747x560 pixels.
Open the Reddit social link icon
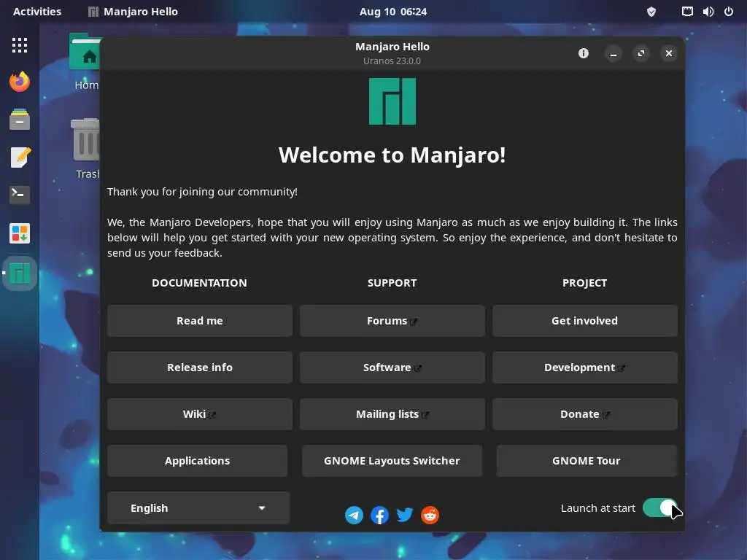click(x=430, y=515)
